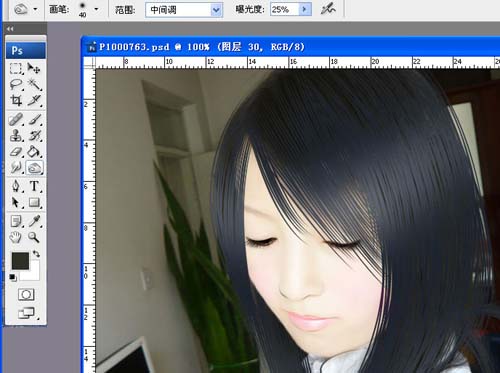
Task: Select the Lasso tool
Action: (16, 84)
